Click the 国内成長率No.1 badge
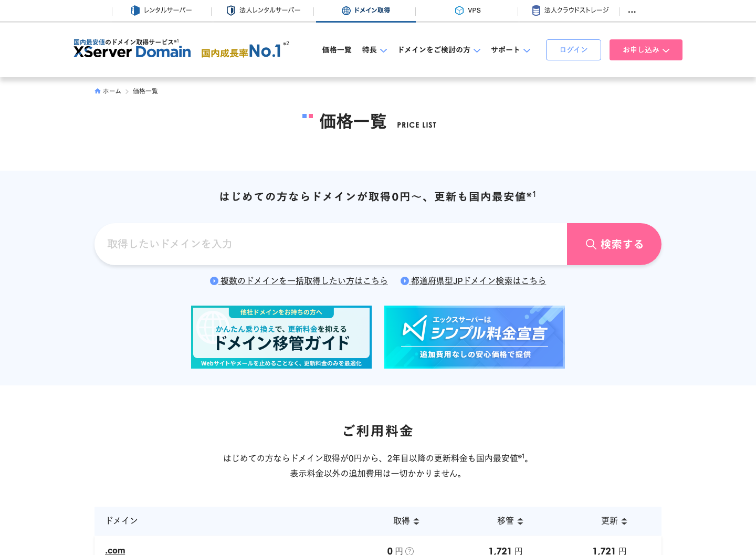The height and width of the screenshot is (555, 756). pyautogui.click(x=245, y=51)
